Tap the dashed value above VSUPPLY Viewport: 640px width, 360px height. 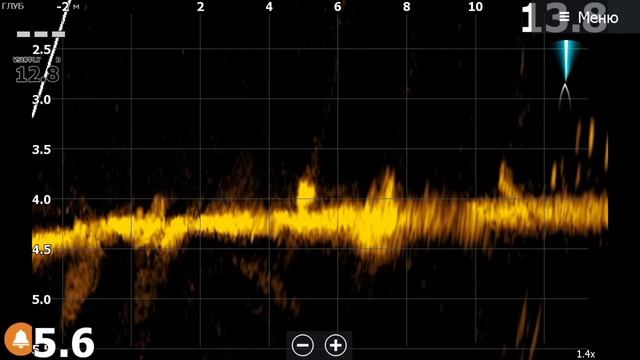(41, 34)
